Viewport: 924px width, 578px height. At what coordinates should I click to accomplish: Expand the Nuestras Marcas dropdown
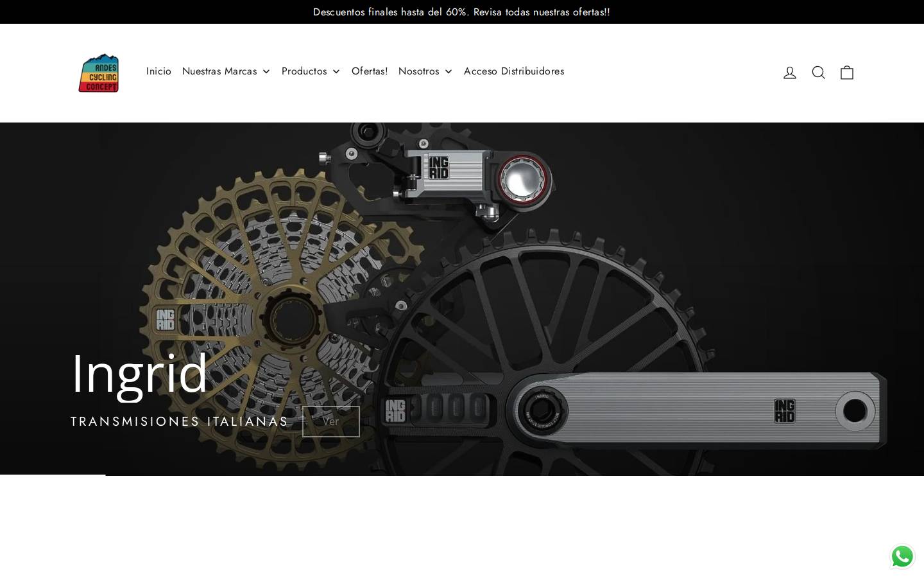tap(226, 71)
